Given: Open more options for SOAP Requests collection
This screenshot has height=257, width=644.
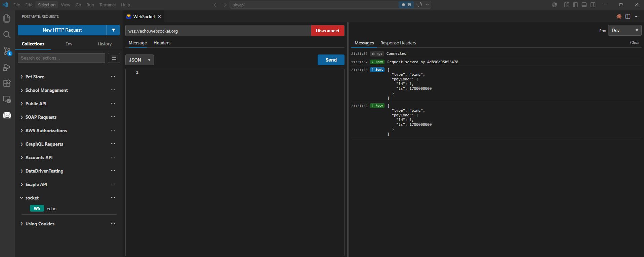Looking at the screenshot, I should click(113, 117).
